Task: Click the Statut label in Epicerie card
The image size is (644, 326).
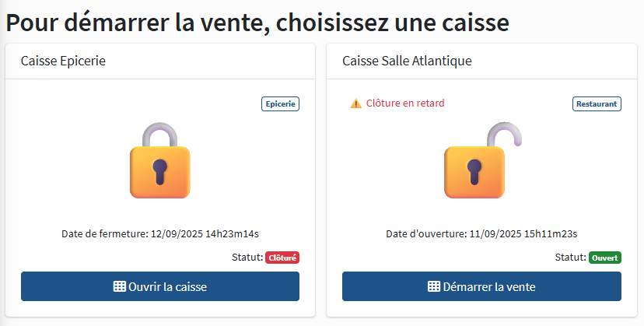Action: tap(247, 258)
